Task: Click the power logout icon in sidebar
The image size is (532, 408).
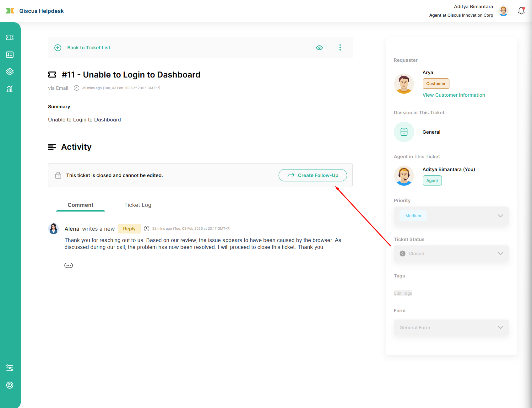Action: pos(10,385)
